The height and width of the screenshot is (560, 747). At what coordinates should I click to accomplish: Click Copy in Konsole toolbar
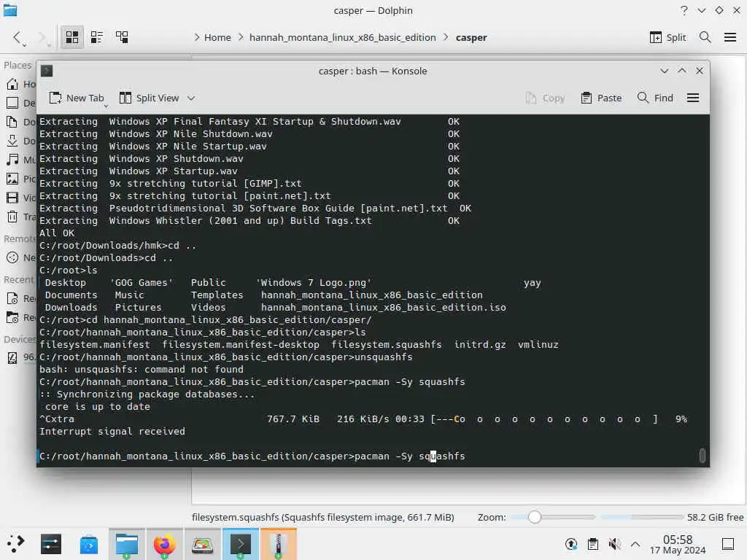pos(544,98)
